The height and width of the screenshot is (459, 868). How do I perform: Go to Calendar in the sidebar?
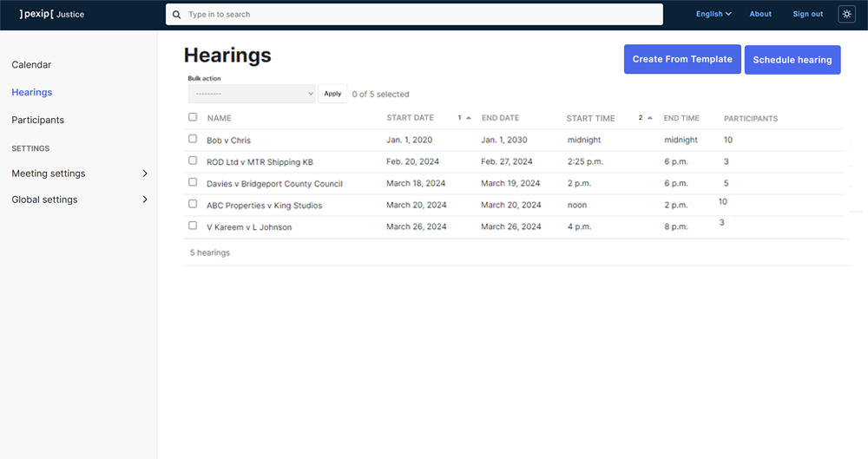(x=31, y=65)
